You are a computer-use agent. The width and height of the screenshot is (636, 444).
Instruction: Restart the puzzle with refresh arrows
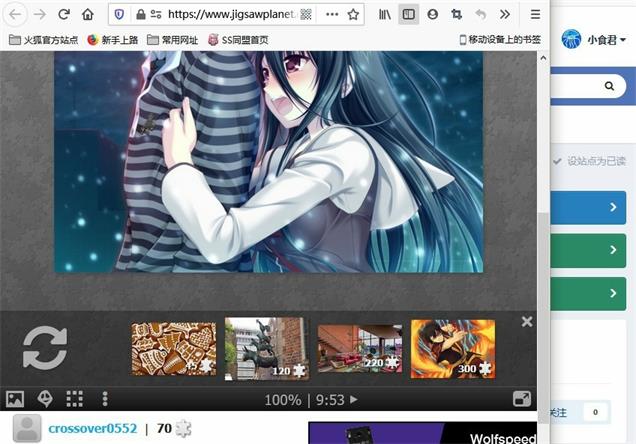(45, 348)
